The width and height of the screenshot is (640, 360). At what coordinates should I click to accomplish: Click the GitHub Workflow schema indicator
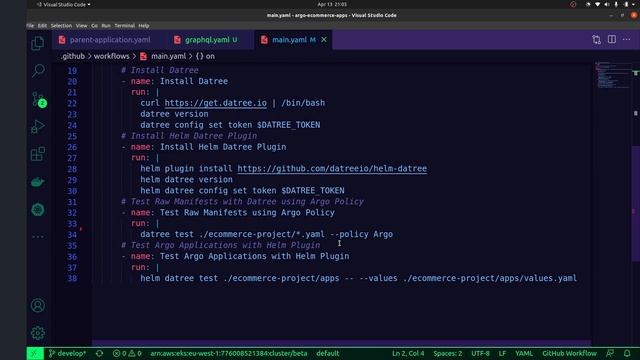(x=569, y=353)
